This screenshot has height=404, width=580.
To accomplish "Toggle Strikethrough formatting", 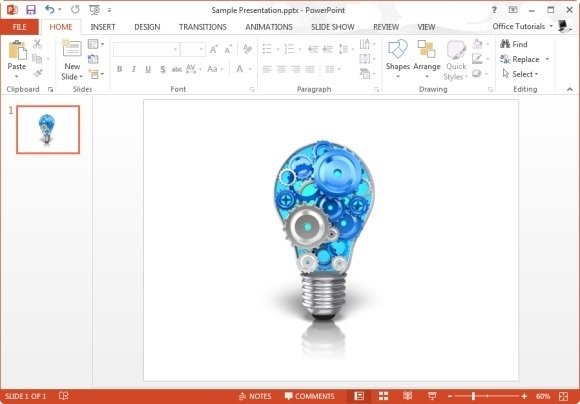I will point(177,69).
